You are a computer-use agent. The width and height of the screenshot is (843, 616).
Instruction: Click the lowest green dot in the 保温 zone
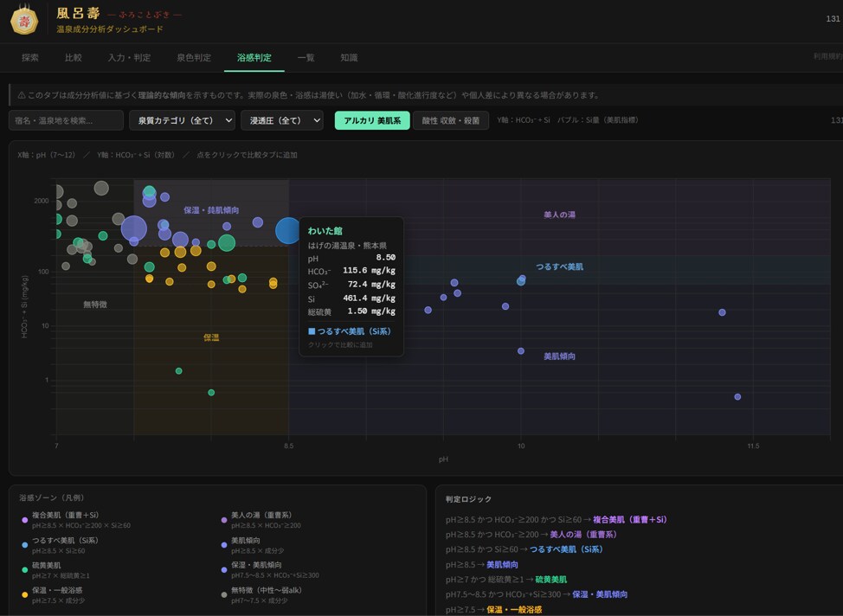click(211, 393)
